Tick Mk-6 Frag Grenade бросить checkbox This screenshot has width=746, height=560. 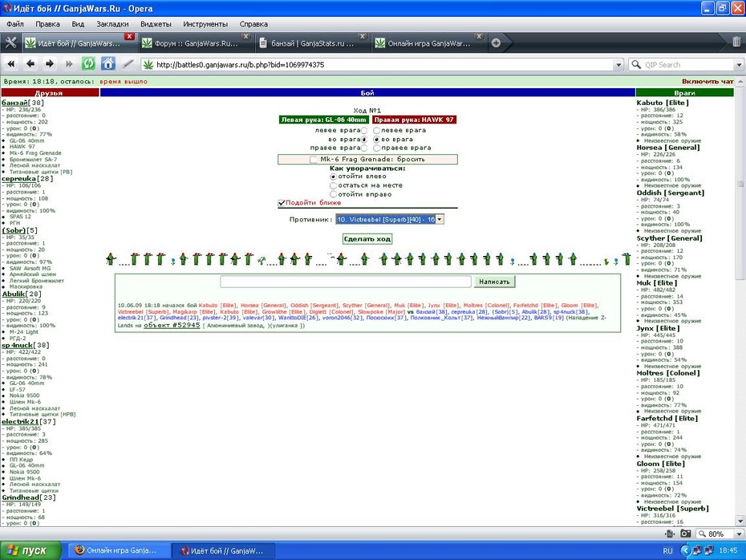(x=313, y=160)
